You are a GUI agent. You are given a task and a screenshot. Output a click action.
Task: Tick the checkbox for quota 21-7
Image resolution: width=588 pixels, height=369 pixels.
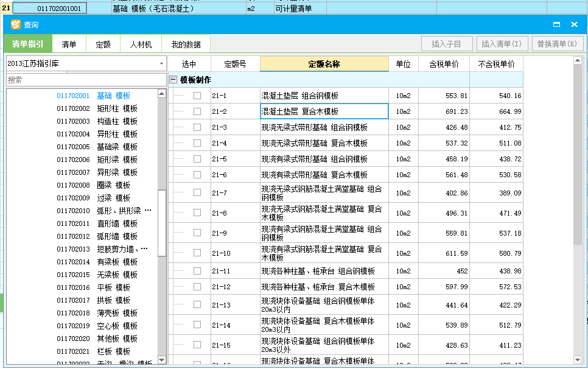tap(197, 192)
